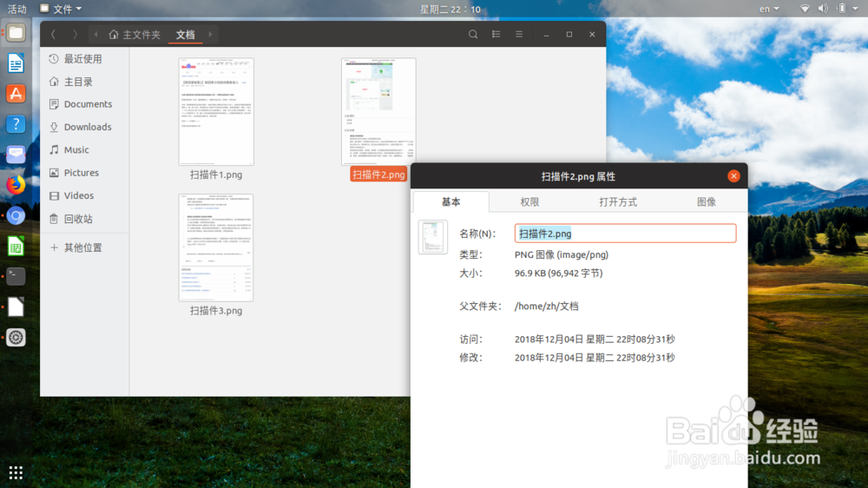Click the volume speaker icon
Screen dimensions: 868x488
coord(823,9)
